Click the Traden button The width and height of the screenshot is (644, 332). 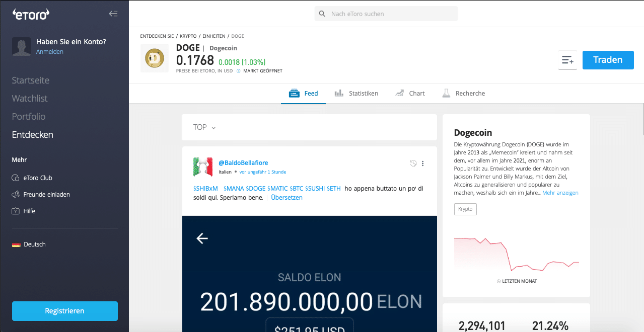pyautogui.click(x=608, y=60)
